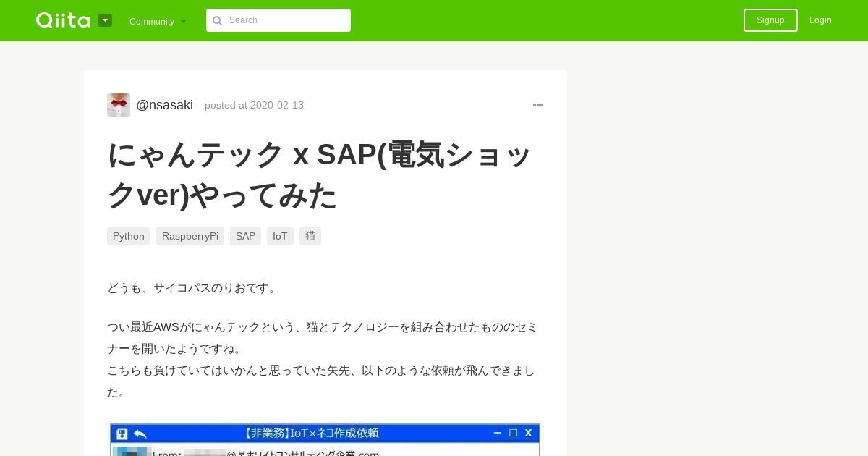Open the article options ellipsis menu
The height and width of the screenshot is (456, 868).
tap(538, 105)
